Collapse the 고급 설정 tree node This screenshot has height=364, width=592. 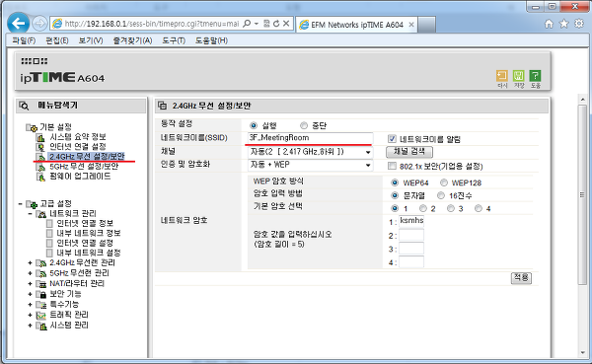21,204
